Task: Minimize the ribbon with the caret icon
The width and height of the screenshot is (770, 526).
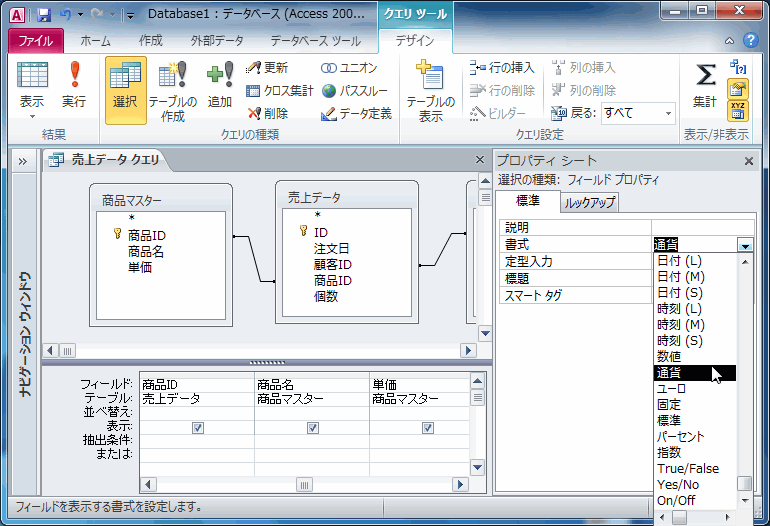Action: [x=729, y=41]
